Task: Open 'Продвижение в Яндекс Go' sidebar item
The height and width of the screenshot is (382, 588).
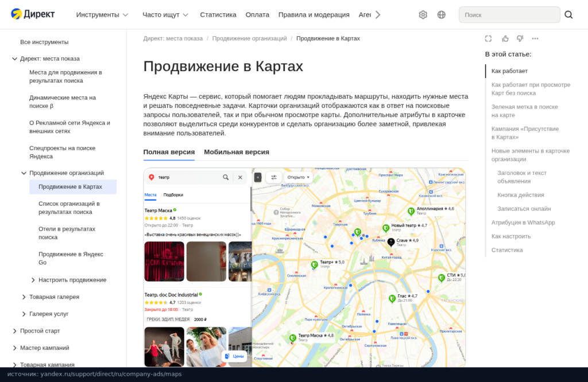Action: point(71,259)
